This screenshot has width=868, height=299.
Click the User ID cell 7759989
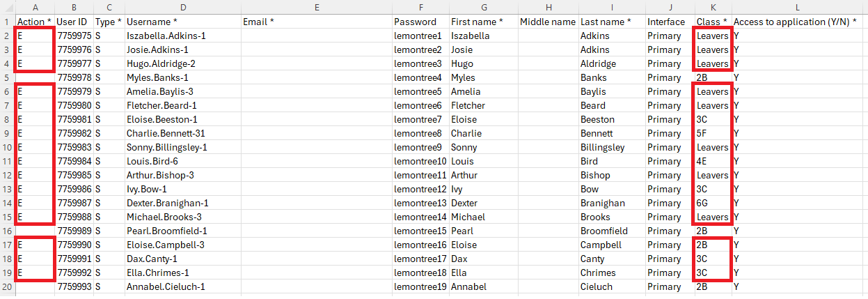tap(74, 231)
